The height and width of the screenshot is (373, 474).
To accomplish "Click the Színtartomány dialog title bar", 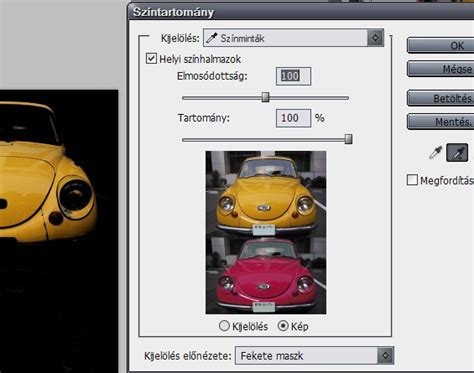I will (x=301, y=12).
